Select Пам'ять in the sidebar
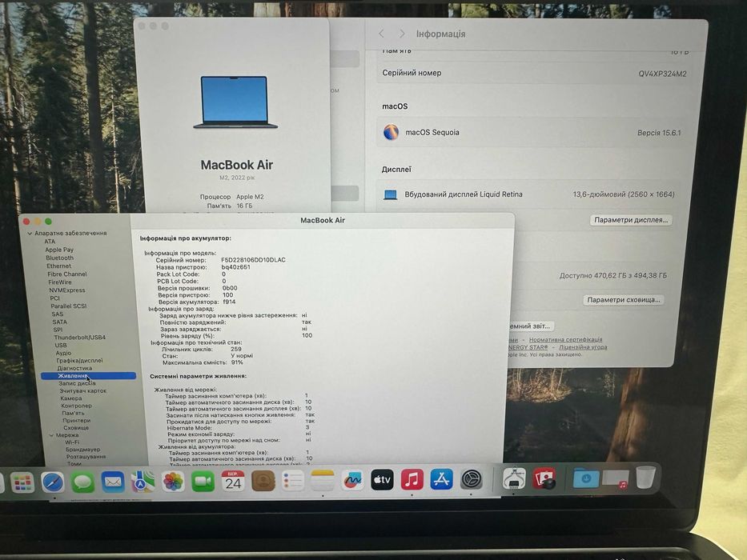Viewport: 747px width, 560px height. tap(73, 413)
